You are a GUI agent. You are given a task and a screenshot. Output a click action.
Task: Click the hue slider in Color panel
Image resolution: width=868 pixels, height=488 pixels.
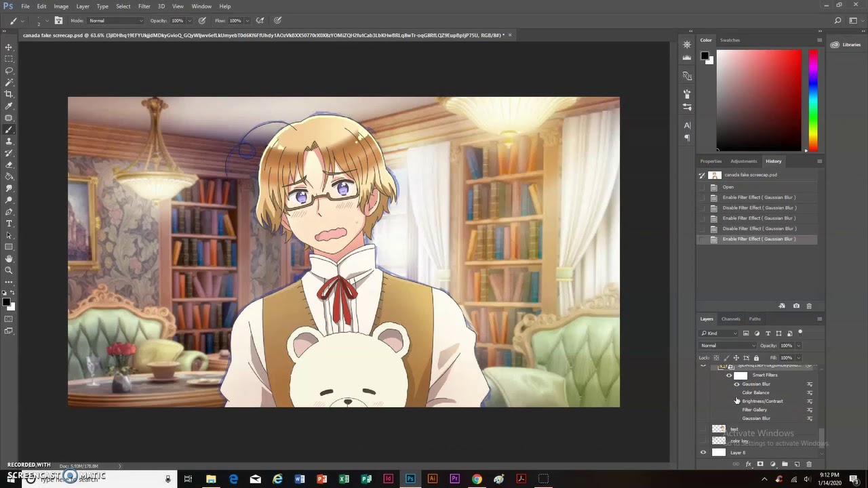[x=812, y=100]
